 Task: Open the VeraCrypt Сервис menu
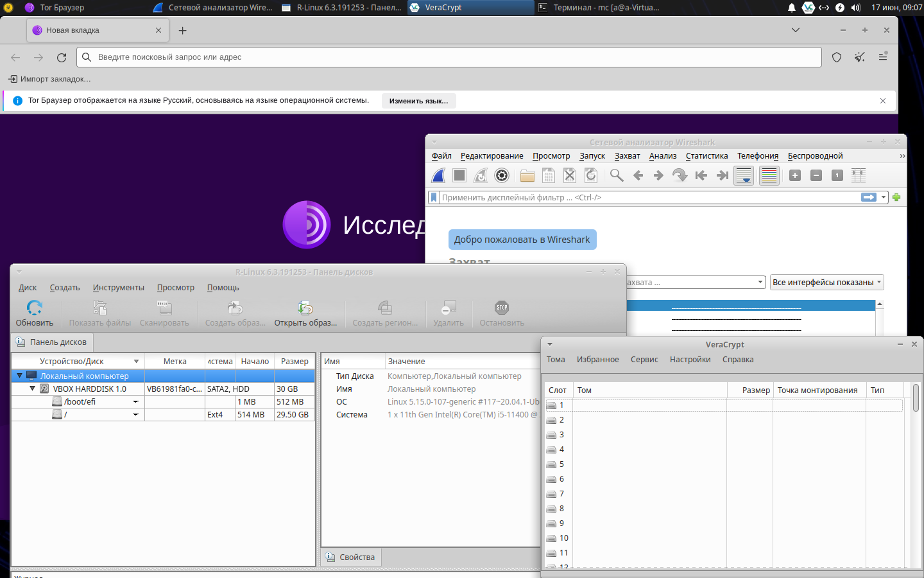(x=644, y=360)
